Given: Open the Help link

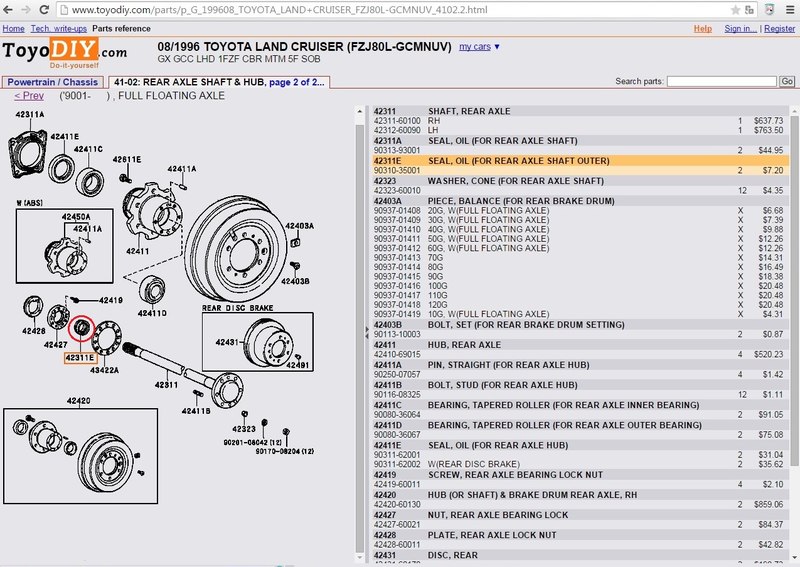Looking at the screenshot, I should (x=703, y=29).
